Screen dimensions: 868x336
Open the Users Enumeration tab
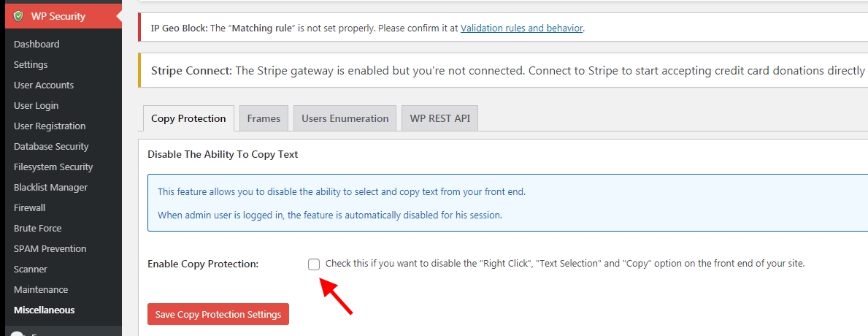tap(345, 118)
